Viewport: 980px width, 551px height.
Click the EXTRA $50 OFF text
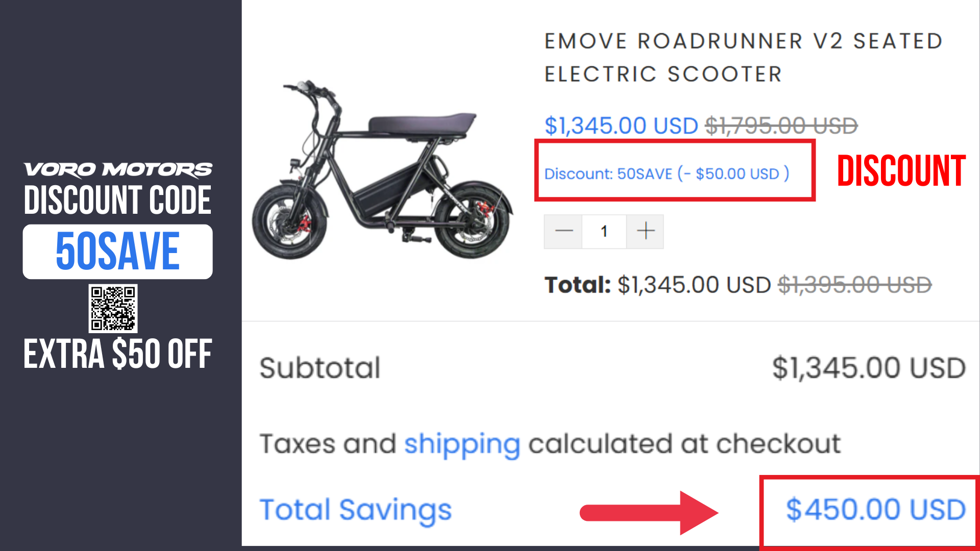click(118, 354)
